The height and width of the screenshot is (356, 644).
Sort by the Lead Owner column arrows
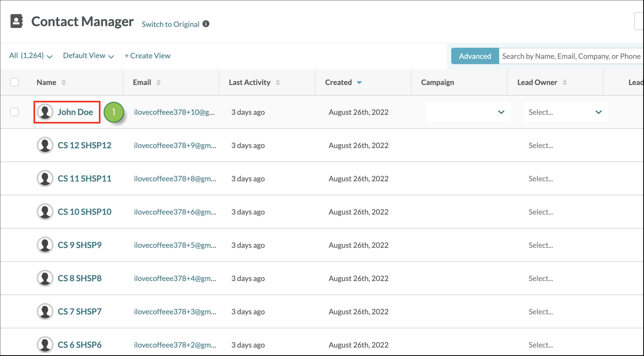[565, 82]
